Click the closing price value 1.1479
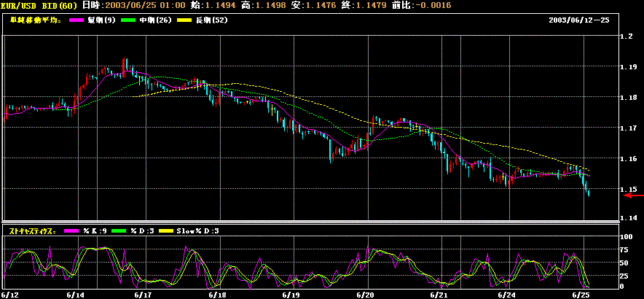 click(372, 5)
